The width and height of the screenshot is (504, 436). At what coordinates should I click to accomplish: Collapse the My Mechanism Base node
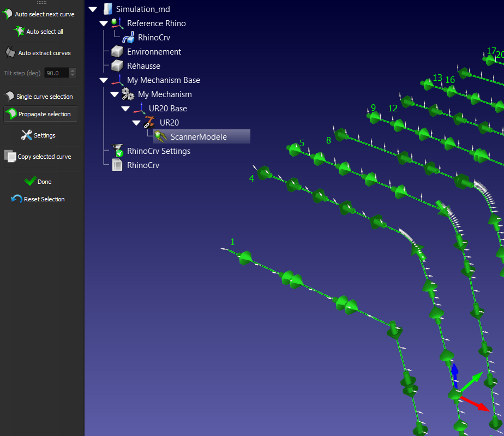point(104,80)
